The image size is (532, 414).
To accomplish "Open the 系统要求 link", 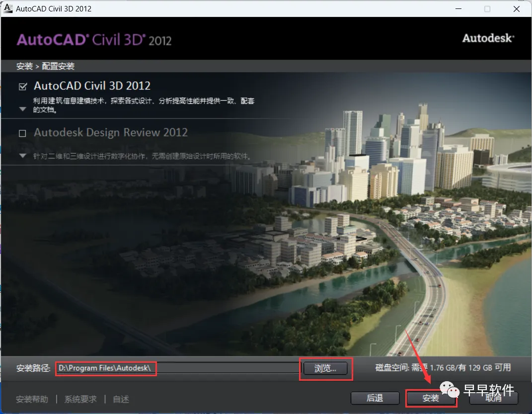I will (x=80, y=399).
